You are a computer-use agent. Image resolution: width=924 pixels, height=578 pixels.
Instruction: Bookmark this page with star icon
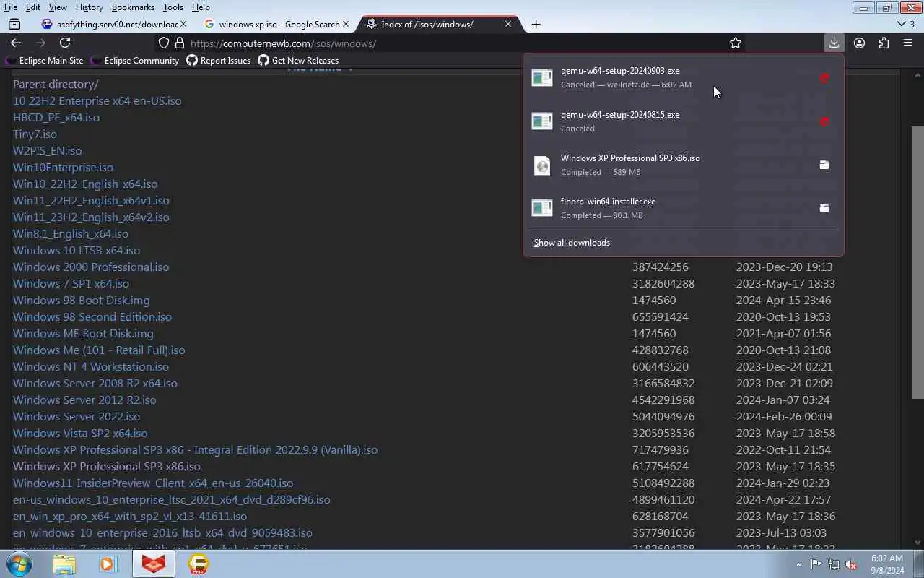(x=736, y=43)
